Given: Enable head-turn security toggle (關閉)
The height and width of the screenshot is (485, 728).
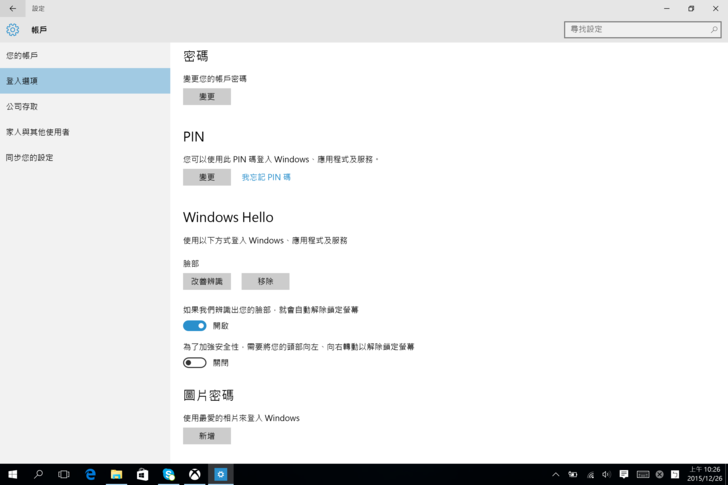Looking at the screenshot, I should (195, 363).
